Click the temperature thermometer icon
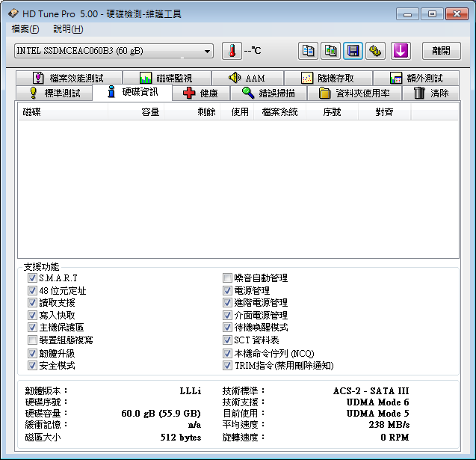Image resolution: width=476 pixels, height=460 pixels. click(x=232, y=51)
